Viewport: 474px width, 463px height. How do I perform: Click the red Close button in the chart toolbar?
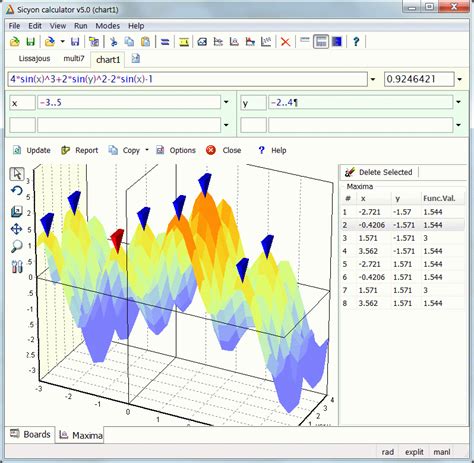224,150
